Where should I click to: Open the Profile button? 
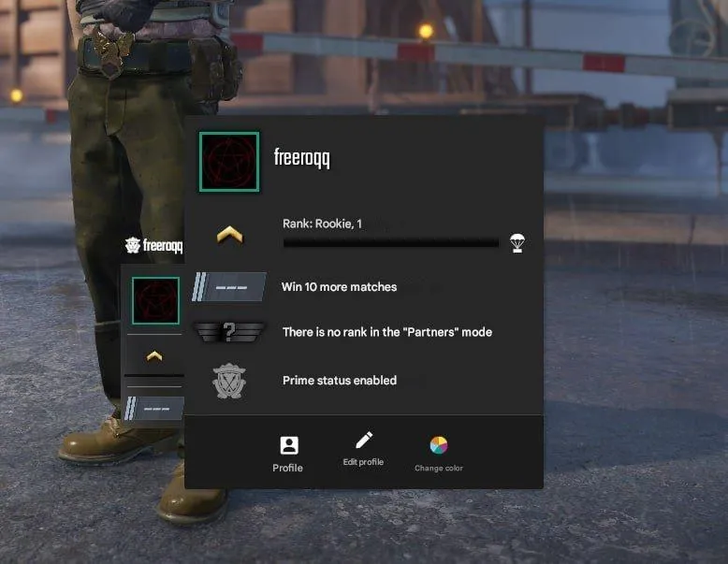click(x=288, y=455)
